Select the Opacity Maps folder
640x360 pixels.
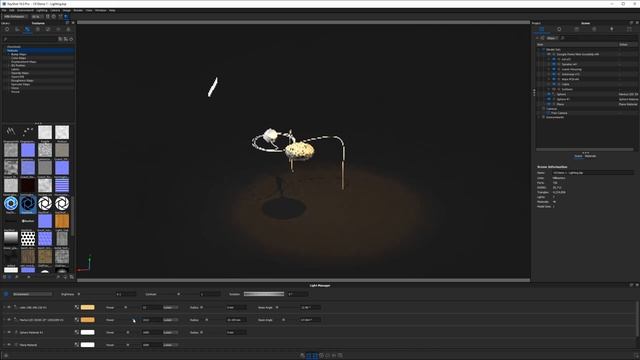click(x=20, y=73)
